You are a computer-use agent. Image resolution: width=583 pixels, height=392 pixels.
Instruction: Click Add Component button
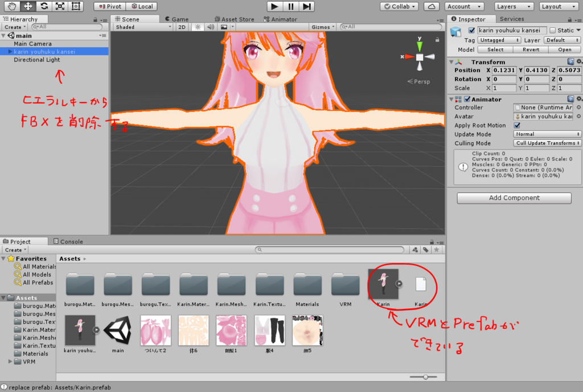tap(514, 197)
